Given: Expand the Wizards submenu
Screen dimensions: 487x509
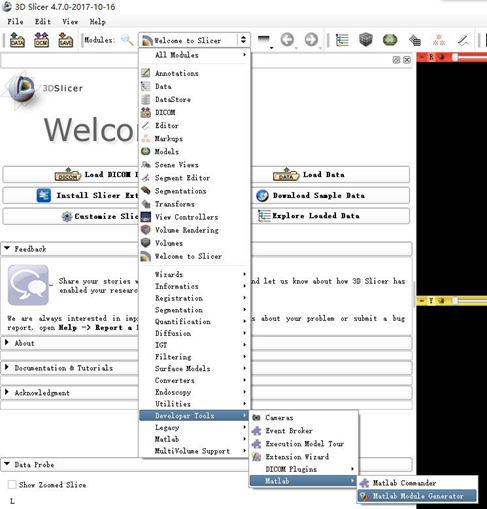Looking at the screenshot, I should (x=194, y=274).
